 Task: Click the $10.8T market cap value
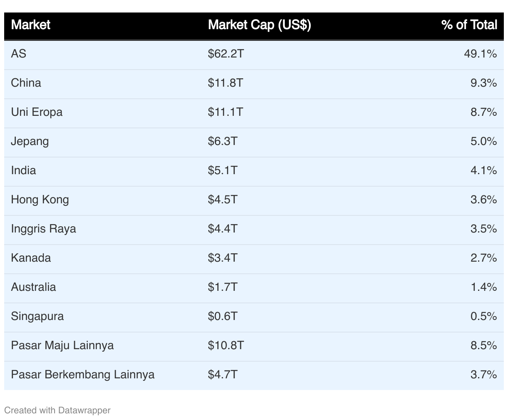point(226,345)
